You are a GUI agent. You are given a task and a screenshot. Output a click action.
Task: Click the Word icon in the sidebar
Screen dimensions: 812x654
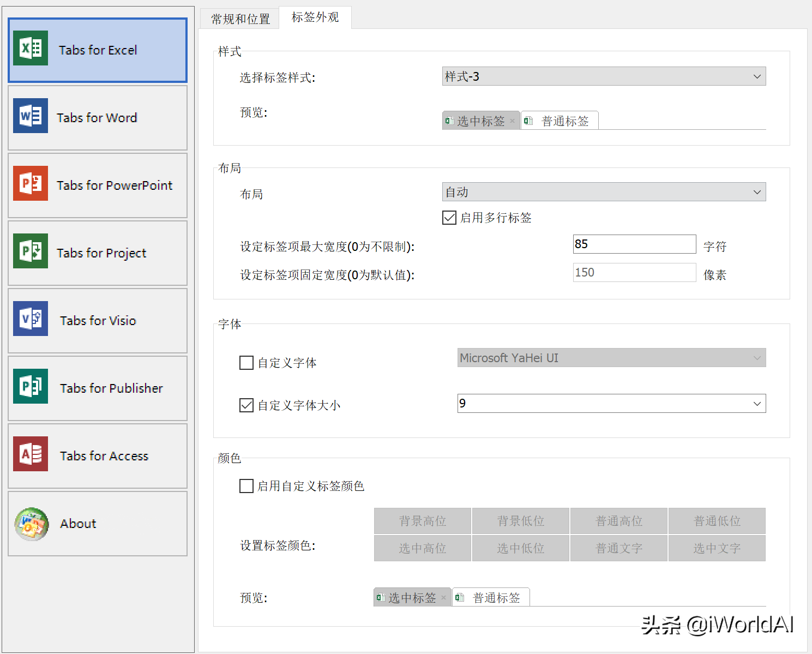tap(31, 116)
